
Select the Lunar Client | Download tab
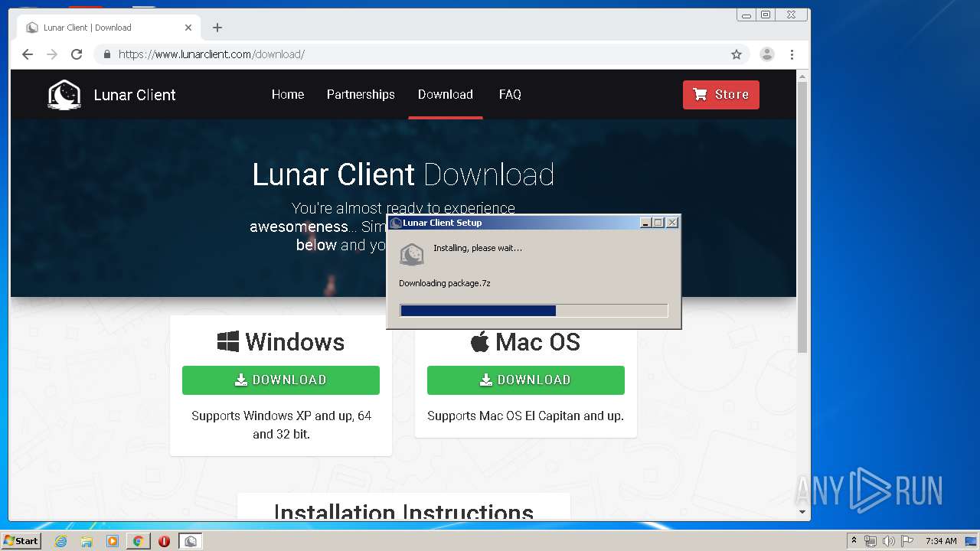point(109,28)
